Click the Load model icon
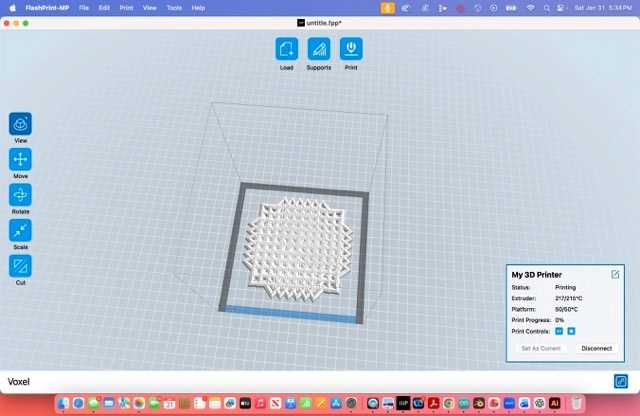Screen dimensions: 640x416 coord(287,49)
